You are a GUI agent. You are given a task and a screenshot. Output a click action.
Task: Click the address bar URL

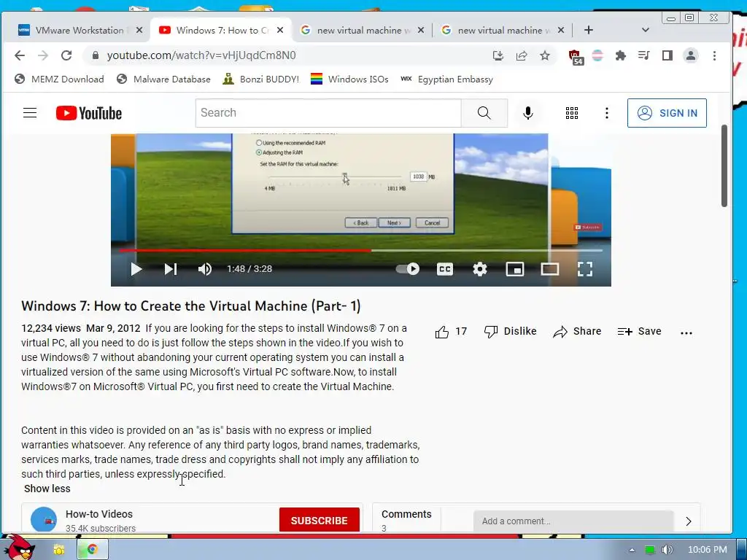click(201, 55)
